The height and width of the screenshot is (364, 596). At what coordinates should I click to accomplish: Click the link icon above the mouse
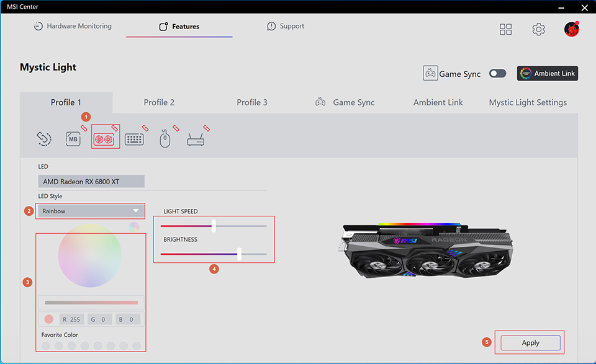point(176,128)
